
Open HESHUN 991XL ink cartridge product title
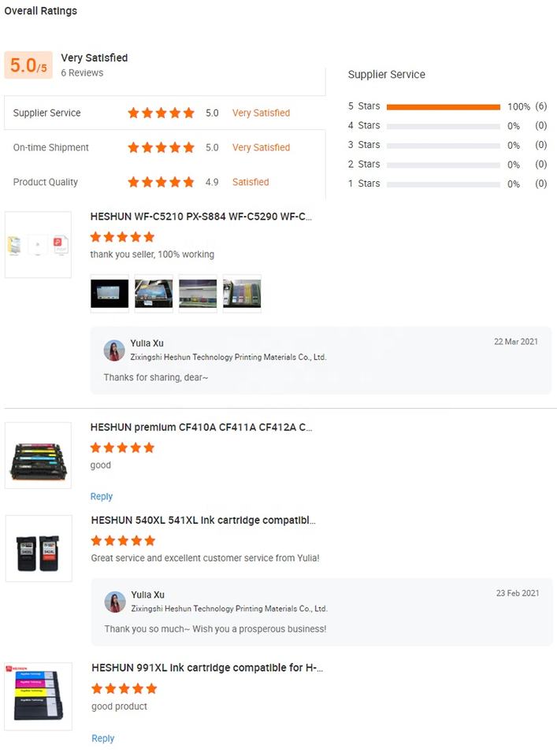coord(207,668)
